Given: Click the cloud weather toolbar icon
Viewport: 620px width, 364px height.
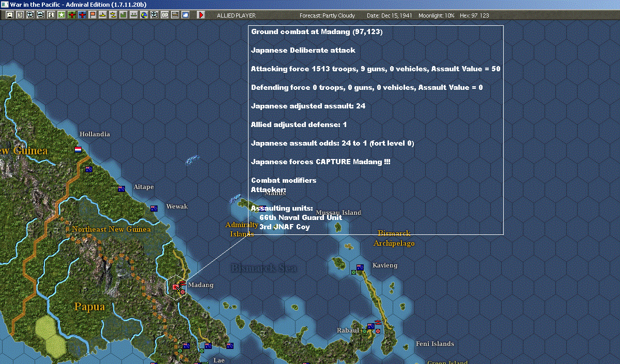Looking at the screenshot, I should click(x=185, y=15).
